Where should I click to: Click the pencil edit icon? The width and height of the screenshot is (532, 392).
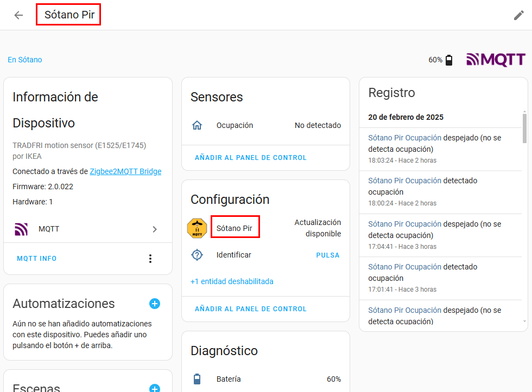(518, 15)
